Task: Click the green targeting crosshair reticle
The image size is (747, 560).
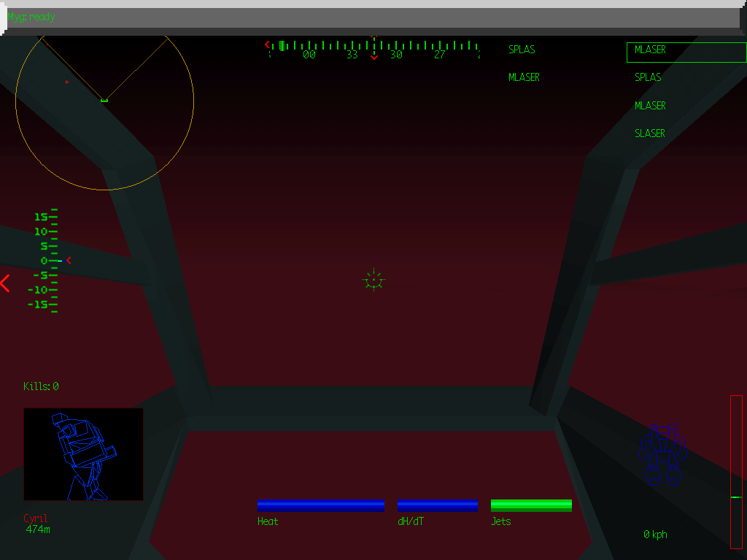Action: (373, 279)
